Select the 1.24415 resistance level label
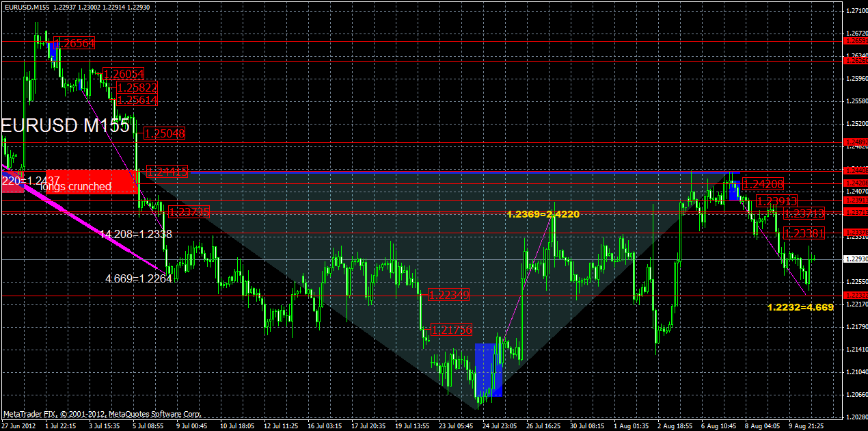868x431 pixels. 167,171
